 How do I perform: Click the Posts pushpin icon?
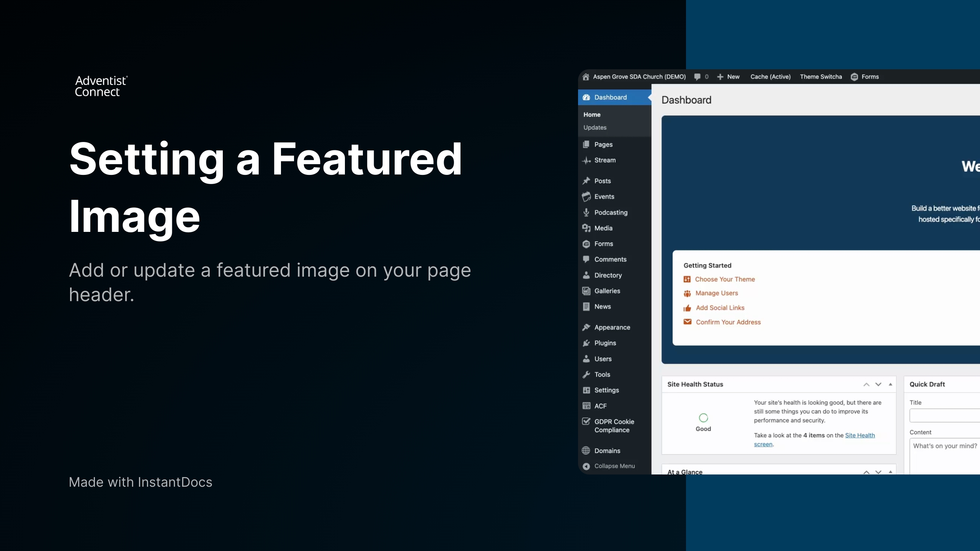click(586, 181)
